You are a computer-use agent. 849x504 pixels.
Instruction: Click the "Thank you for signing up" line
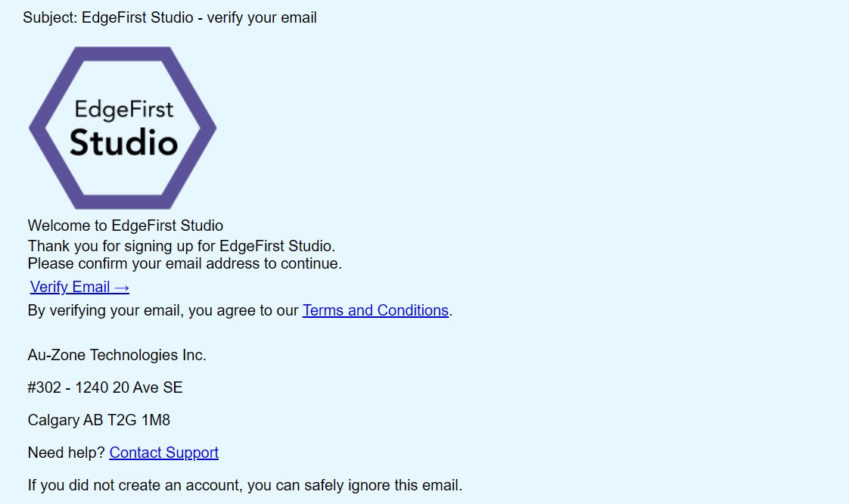coord(181,246)
